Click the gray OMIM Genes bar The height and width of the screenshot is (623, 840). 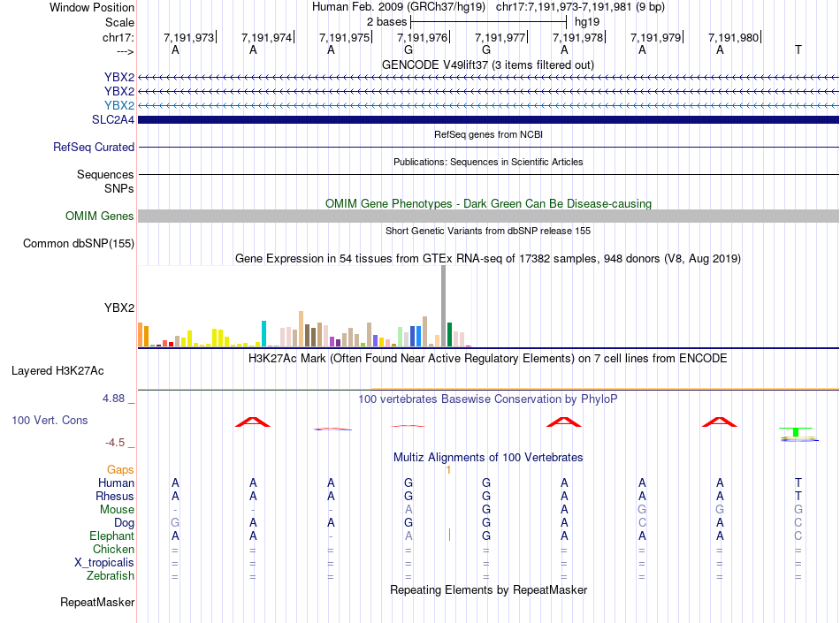[x=488, y=216]
